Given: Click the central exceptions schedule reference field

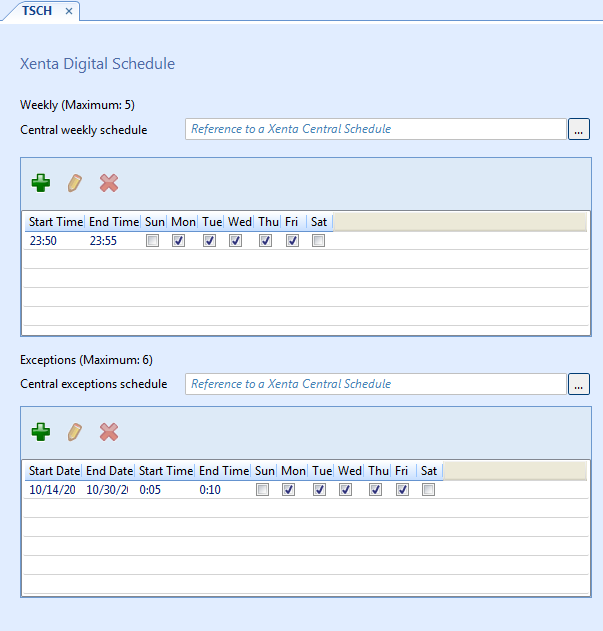Looking at the screenshot, I should click(375, 384).
